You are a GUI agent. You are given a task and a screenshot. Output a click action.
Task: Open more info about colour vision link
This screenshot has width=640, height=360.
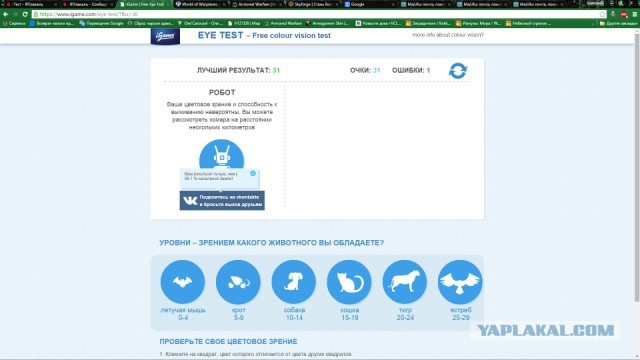pos(448,35)
